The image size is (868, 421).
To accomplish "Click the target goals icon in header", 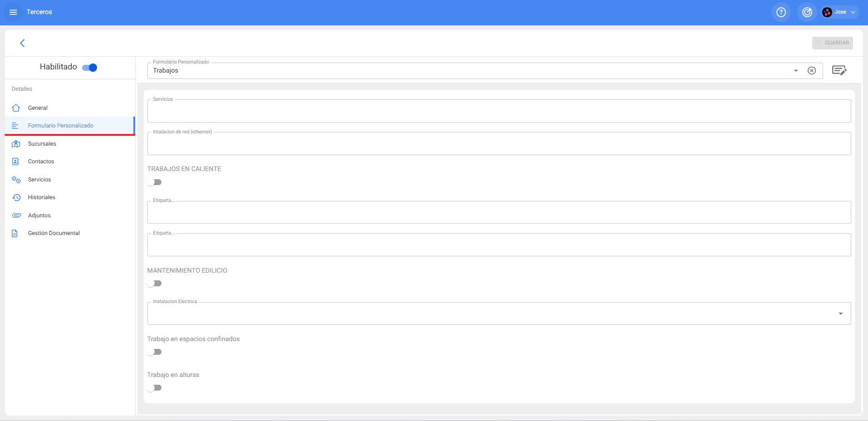I will (x=807, y=12).
